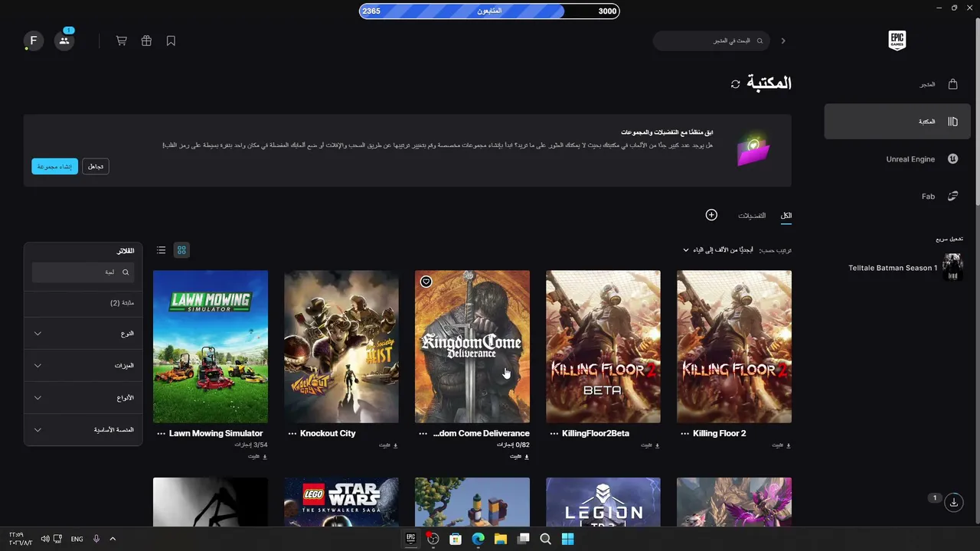This screenshot has height=551, width=980.
Task: Open more options for Lawn Mowing Simulator
Action: coord(161,433)
